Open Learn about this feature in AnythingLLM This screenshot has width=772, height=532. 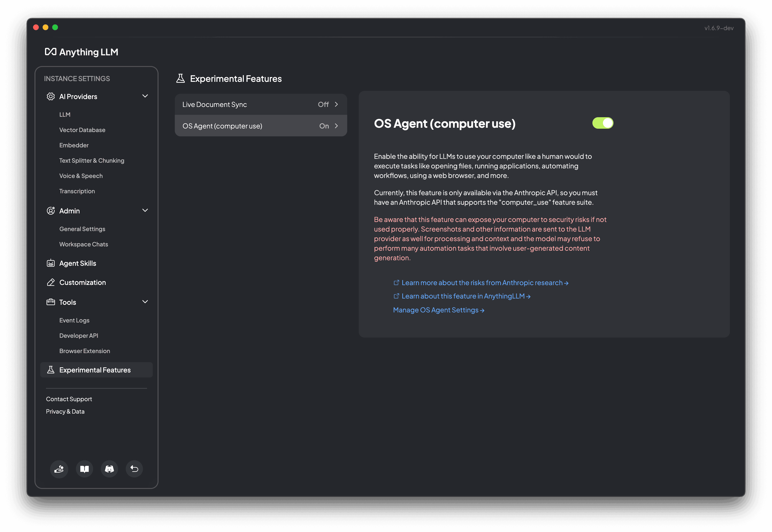tap(463, 296)
